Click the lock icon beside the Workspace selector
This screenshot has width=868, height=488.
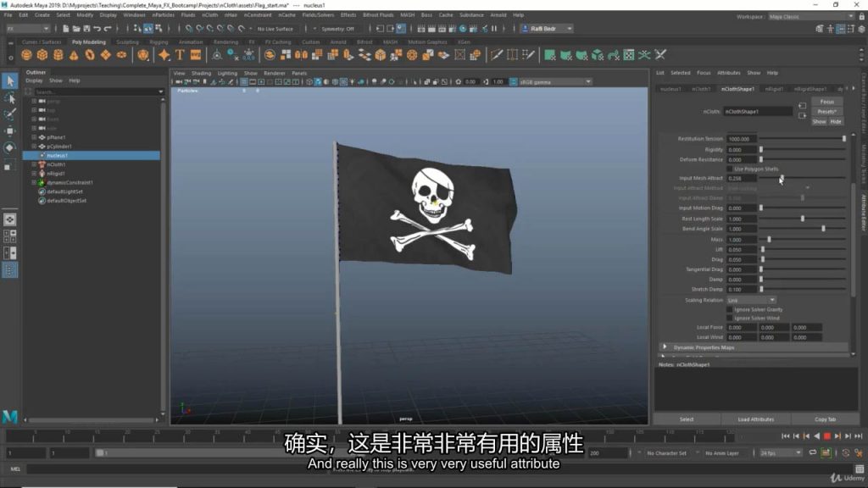click(x=861, y=17)
